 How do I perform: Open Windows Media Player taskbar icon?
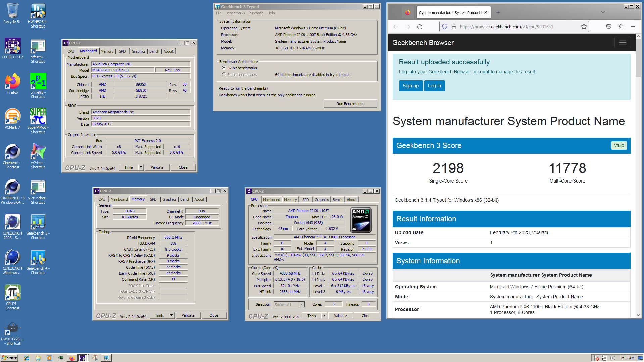pos(49,358)
